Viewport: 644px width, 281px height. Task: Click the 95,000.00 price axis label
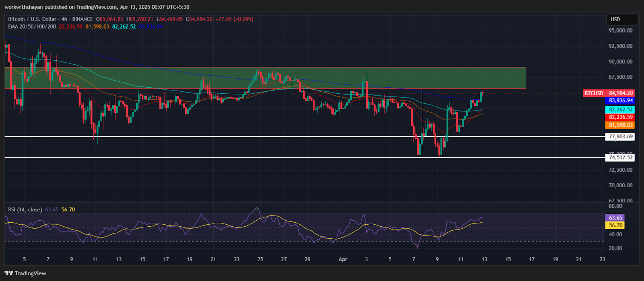point(620,31)
